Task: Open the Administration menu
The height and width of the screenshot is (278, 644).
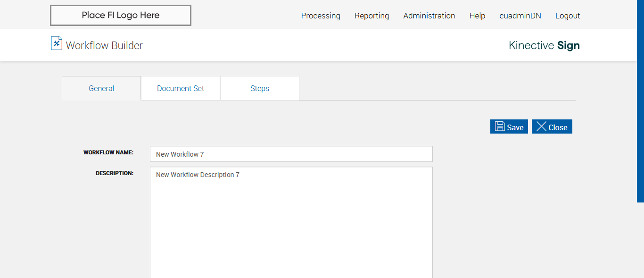Action: tap(429, 16)
